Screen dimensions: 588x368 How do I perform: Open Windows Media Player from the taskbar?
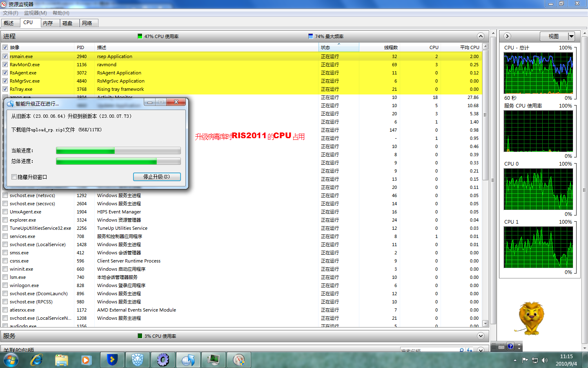86,360
